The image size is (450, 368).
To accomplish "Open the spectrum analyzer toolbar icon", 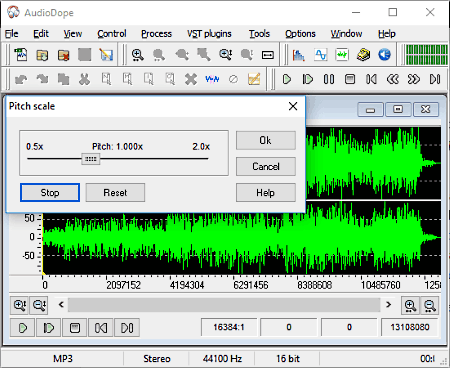I will 299,55.
